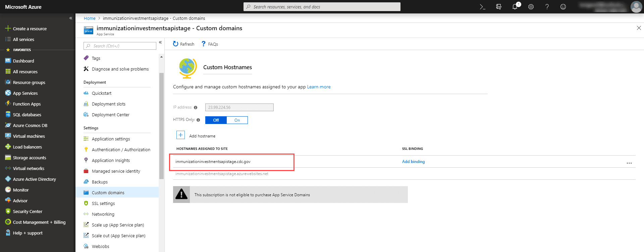Screen dimensions: 644x252
Task: Click the Security Center shield icon
Action: [8, 211]
